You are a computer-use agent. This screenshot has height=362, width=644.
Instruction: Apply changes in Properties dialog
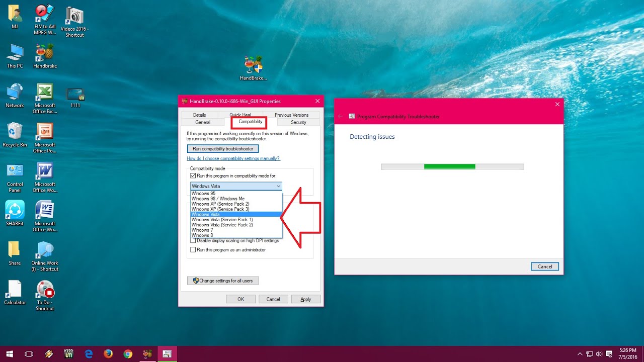point(306,299)
